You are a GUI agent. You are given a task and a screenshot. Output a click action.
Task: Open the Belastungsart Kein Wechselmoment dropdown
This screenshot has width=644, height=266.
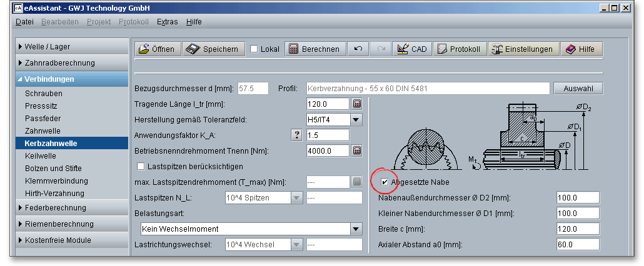tap(356, 229)
